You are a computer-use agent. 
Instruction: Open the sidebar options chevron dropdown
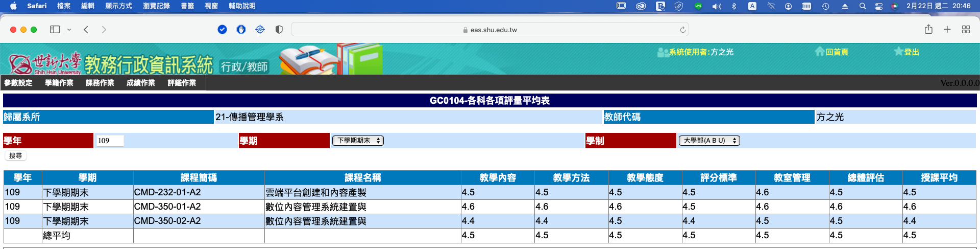pyautogui.click(x=69, y=30)
